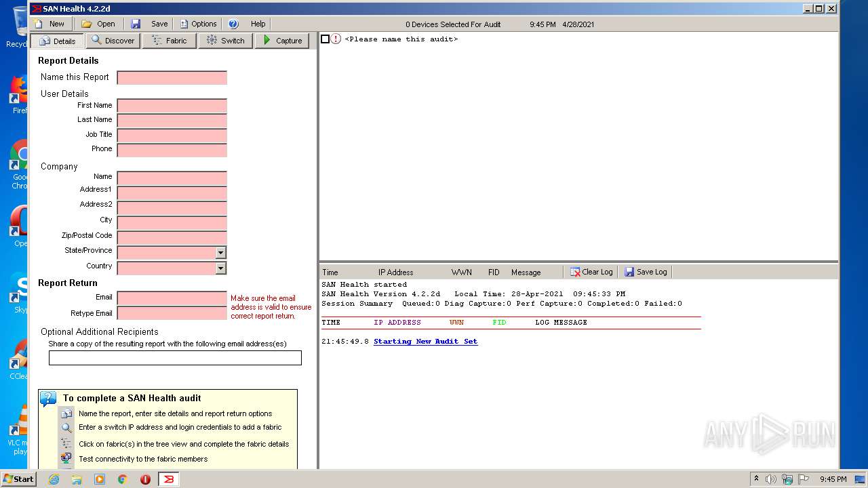Viewport: 868px width, 488px height.
Task: Click the Time column header
Action: (x=330, y=272)
